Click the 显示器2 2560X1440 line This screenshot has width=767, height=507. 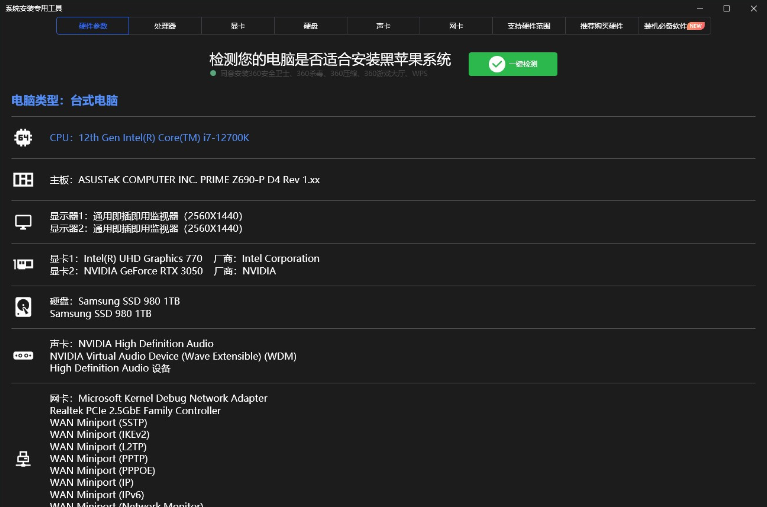click(146, 229)
